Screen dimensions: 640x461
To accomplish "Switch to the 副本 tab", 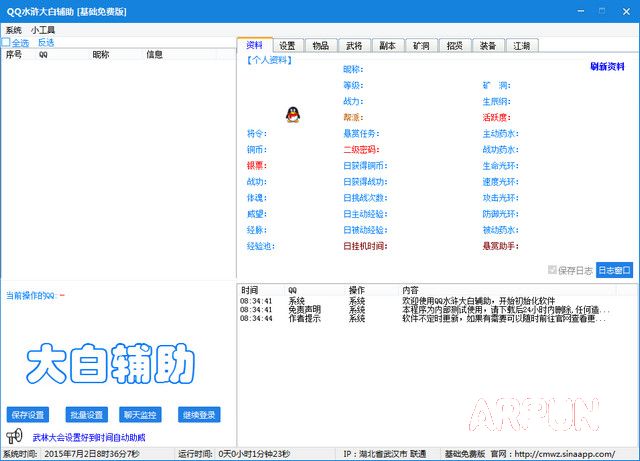I will click(388, 46).
